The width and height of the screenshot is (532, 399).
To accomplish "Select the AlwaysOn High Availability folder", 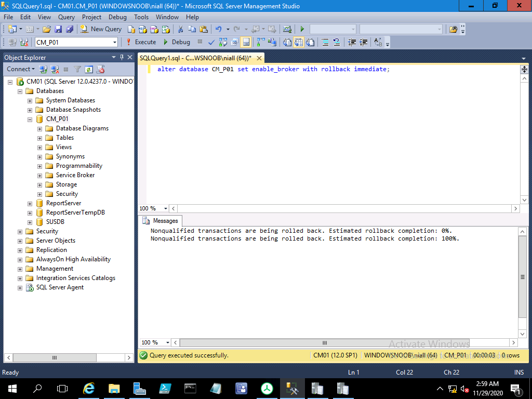I will pos(73,259).
